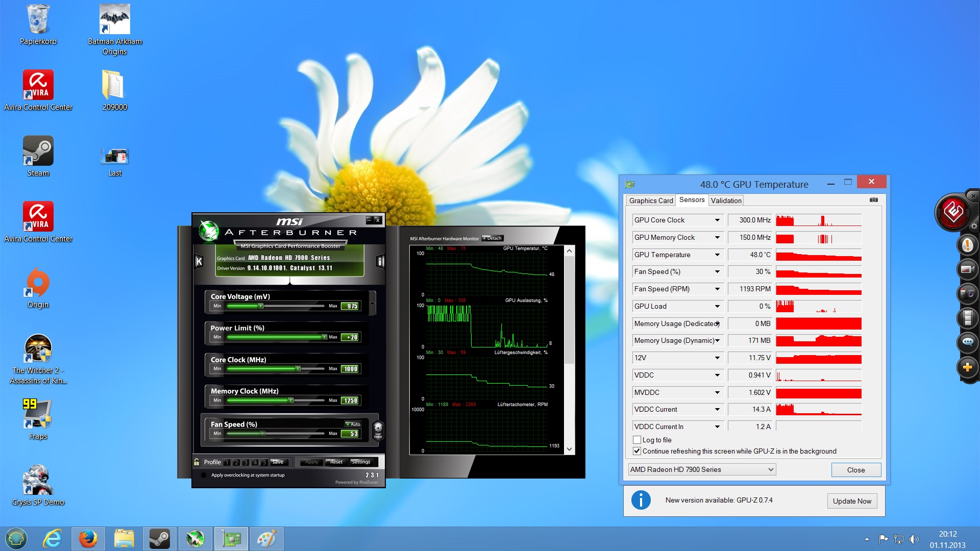
Task: Click the Core Clock slider handle
Action: point(298,368)
